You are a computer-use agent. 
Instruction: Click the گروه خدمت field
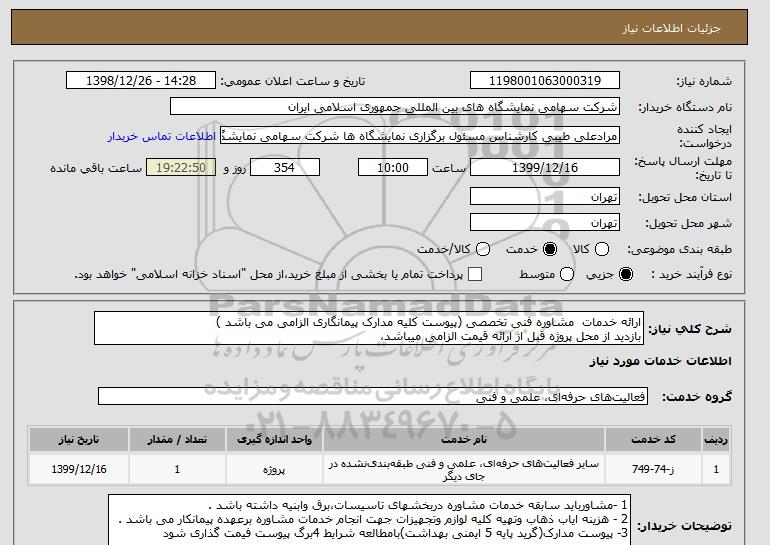pyautogui.click(x=373, y=396)
